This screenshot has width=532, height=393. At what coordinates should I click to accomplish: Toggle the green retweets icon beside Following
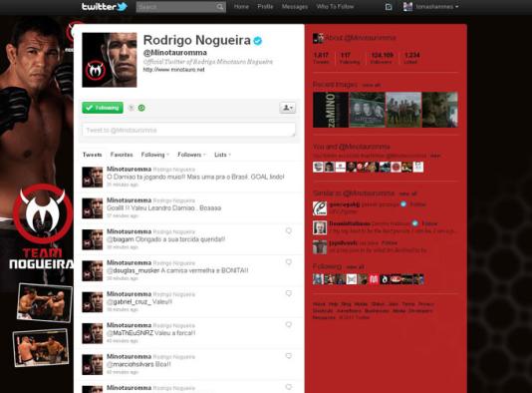click(141, 108)
